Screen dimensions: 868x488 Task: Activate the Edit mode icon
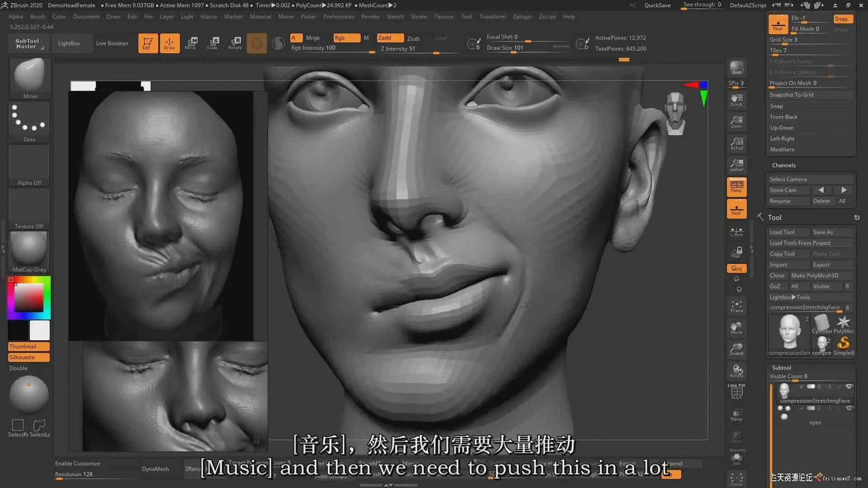click(x=148, y=43)
